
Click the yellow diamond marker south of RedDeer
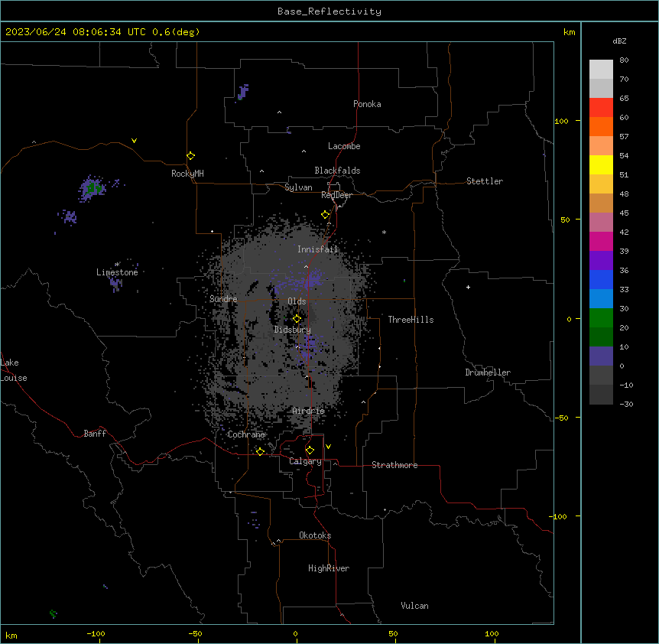(x=326, y=215)
